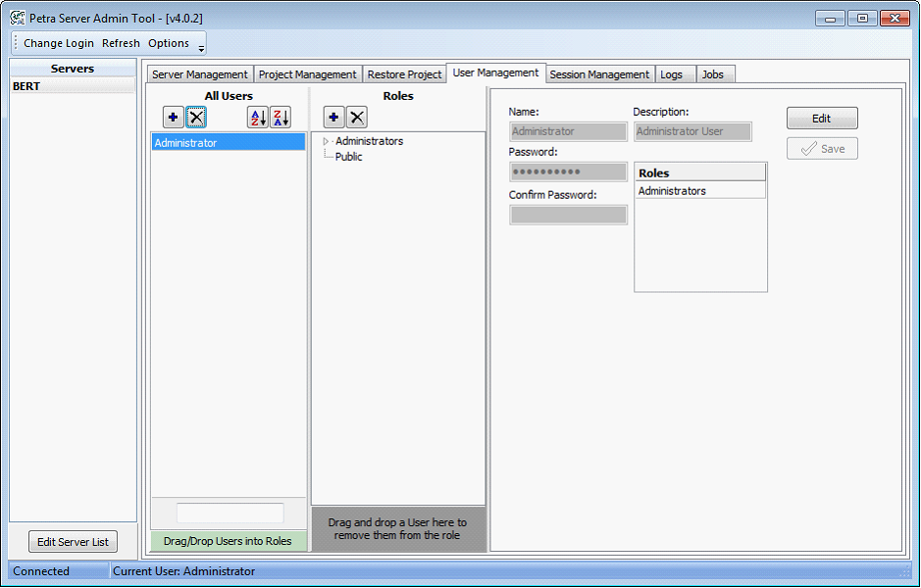Open the Options menu
The image size is (921, 588).
tap(169, 43)
